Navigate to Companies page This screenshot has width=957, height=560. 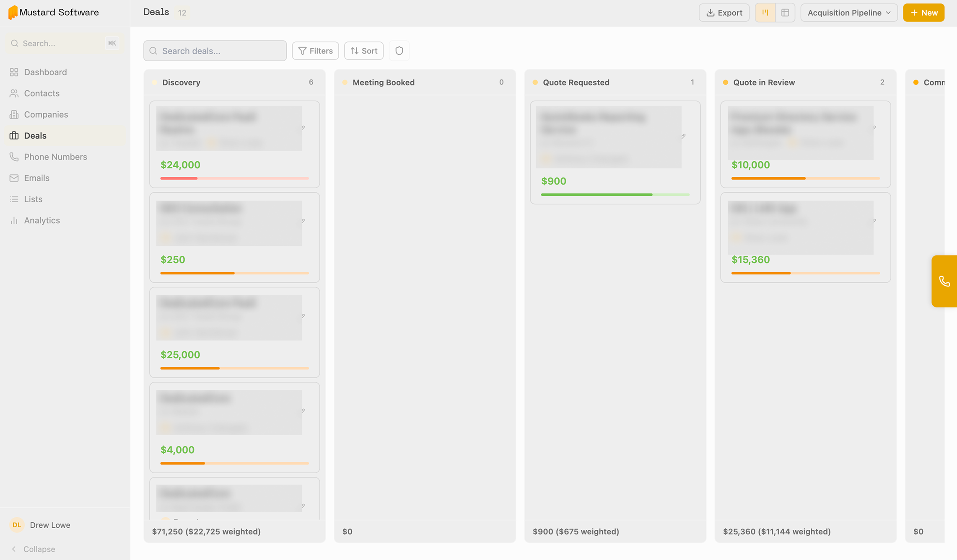pyautogui.click(x=46, y=114)
